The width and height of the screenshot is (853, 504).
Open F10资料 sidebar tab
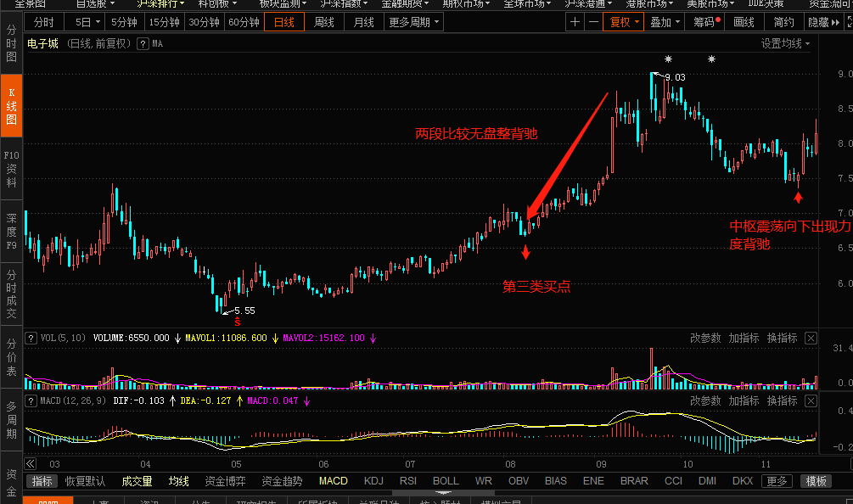[x=11, y=169]
